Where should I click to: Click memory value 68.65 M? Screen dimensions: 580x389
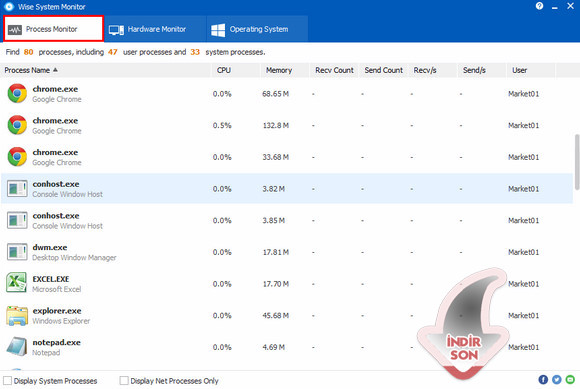pyautogui.click(x=276, y=94)
